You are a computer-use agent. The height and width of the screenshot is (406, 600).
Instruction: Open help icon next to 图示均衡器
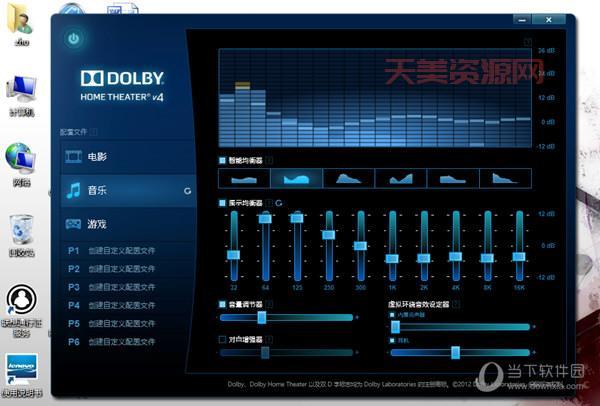269,203
